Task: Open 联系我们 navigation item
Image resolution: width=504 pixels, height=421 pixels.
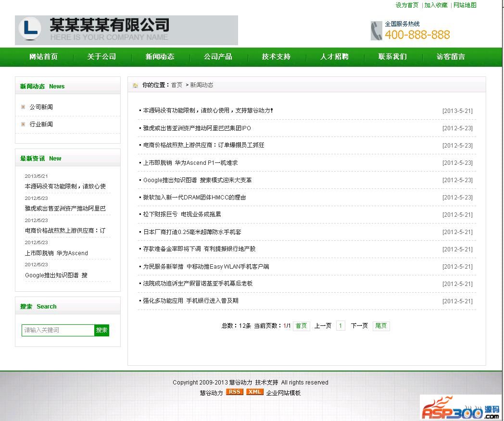Action: coord(392,57)
